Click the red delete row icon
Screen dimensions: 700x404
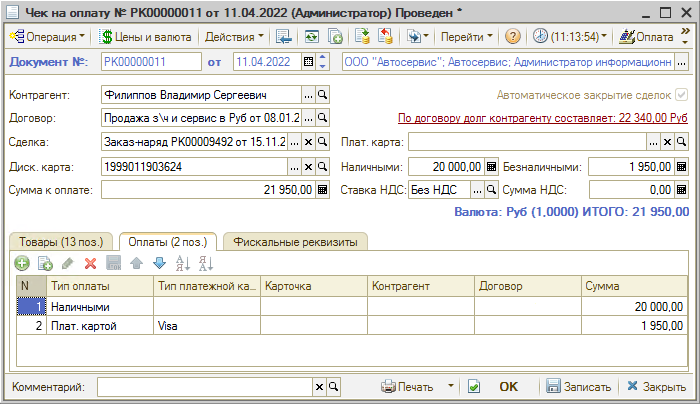click(90, 263)
